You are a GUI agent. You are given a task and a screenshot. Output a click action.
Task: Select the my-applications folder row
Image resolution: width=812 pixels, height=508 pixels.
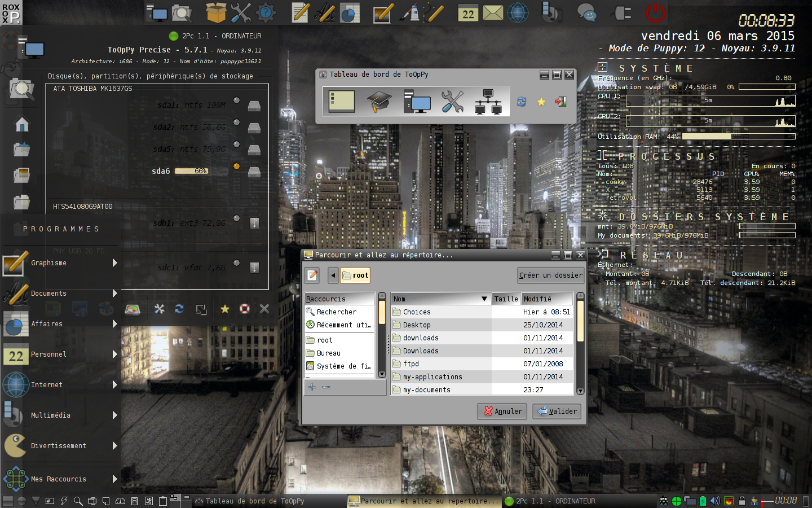tap(482, 377)
